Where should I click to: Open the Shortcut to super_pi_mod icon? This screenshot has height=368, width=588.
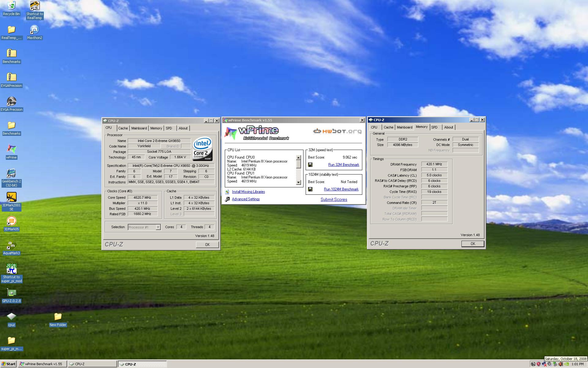11,273
